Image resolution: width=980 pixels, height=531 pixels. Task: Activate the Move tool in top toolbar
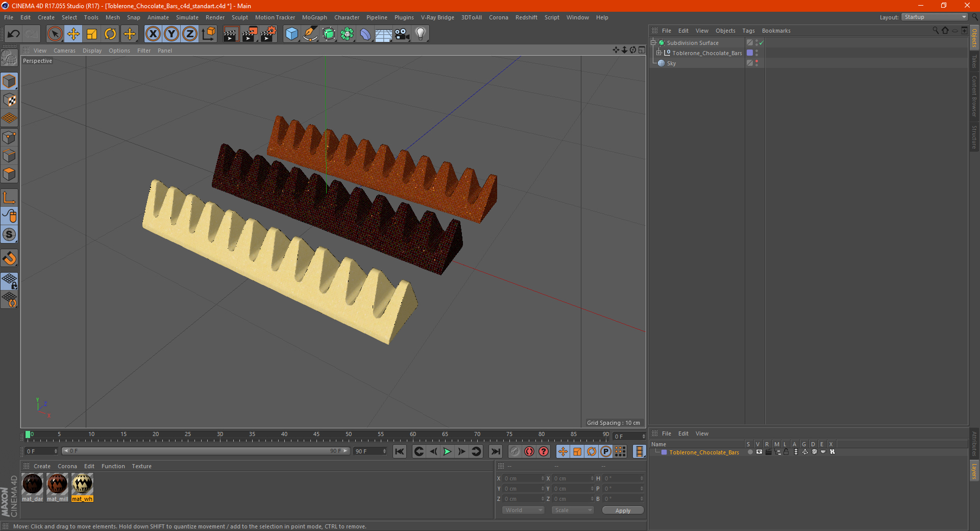[73, 34]
